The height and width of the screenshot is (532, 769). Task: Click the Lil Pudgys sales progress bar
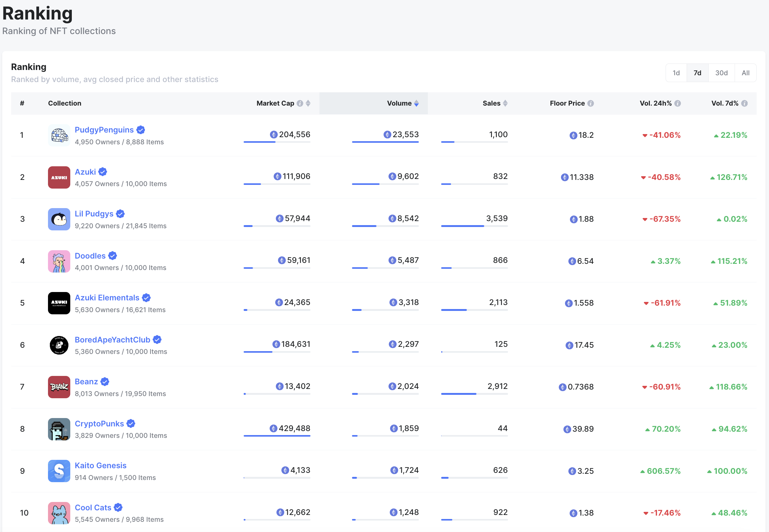[x=475, y=226]
